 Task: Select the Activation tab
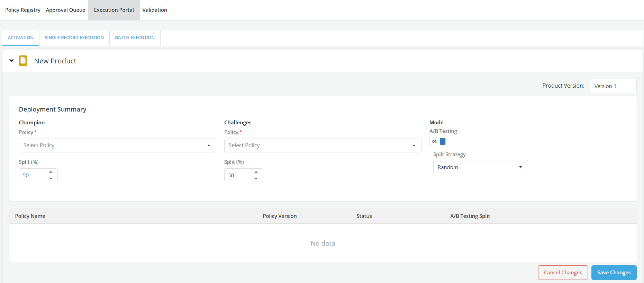click(x=21, y=38)
